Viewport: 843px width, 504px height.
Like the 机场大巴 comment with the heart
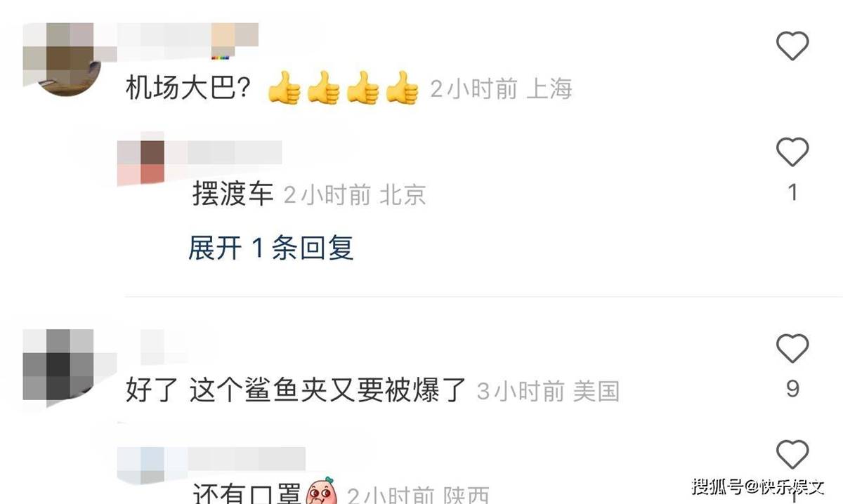(x=792, y=46)
